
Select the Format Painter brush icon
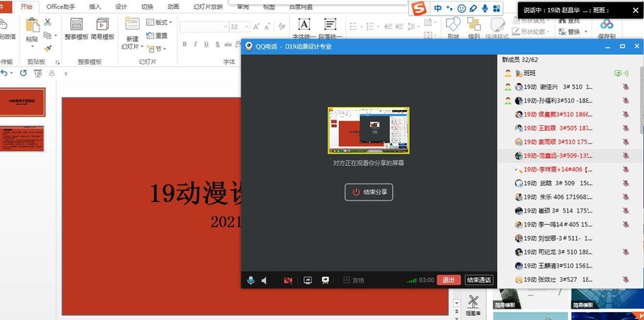click(x=48, y=48)
